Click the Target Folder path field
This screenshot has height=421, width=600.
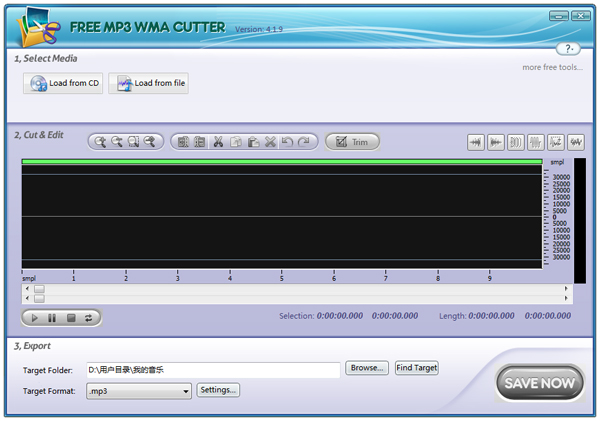pyautogui.click(x=212, y=370)
